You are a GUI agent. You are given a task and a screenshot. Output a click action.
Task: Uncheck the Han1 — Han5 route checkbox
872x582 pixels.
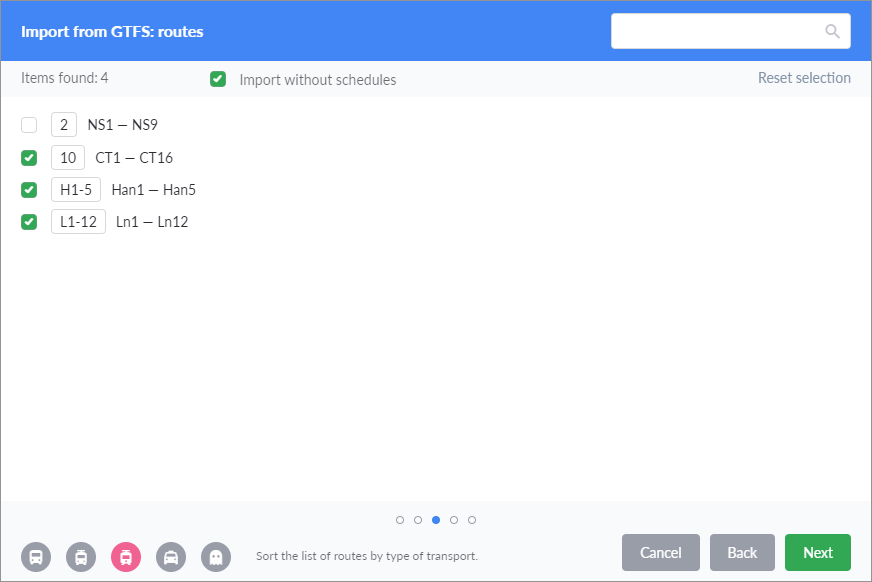coord(29,189)
